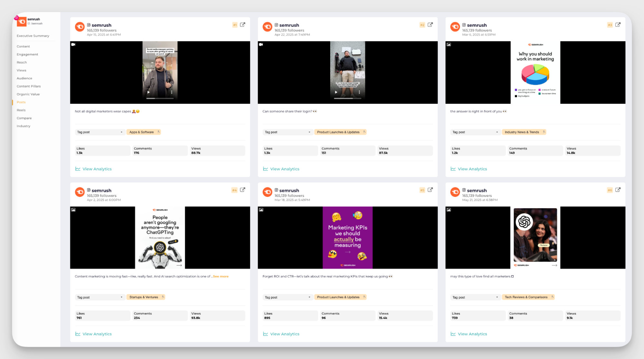Click the chart icon beside View Analytics on post #5
This screenshot has width=644, height=359.
coord(265,334)
